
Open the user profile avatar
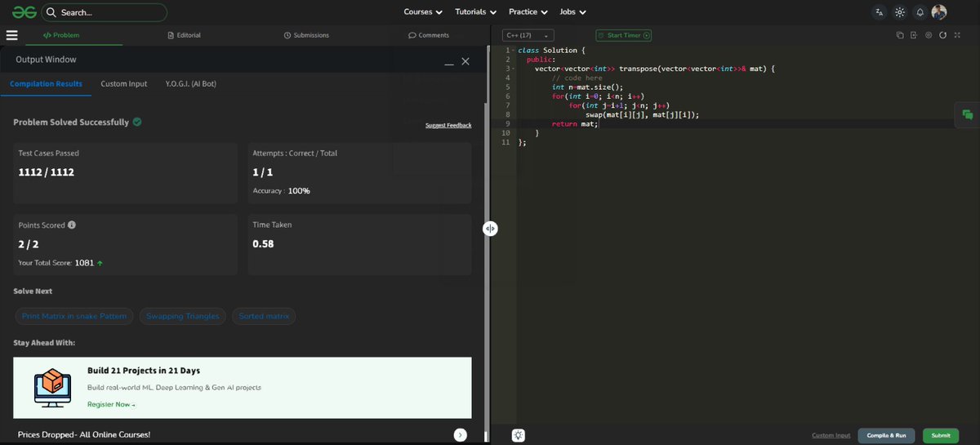click(939, 12)
